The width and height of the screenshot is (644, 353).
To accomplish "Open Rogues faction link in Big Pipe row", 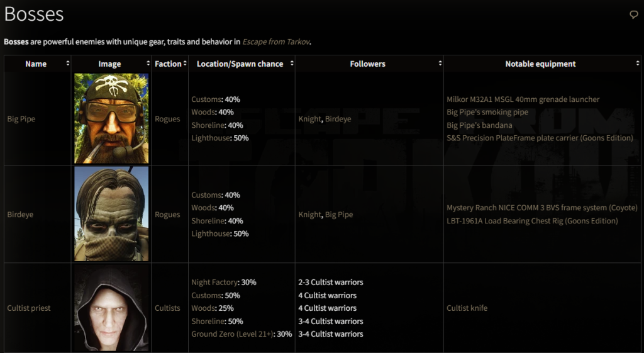I will click(x=167, y=119).
